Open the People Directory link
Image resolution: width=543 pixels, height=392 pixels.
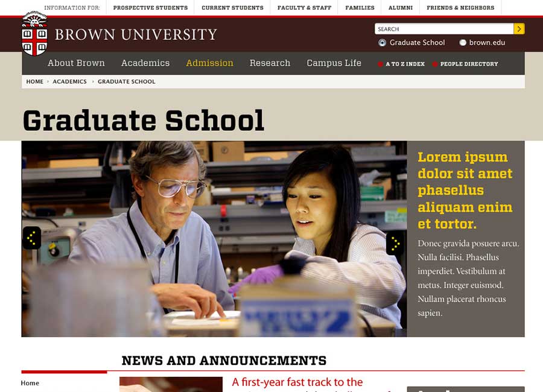[x=469, y=64]
